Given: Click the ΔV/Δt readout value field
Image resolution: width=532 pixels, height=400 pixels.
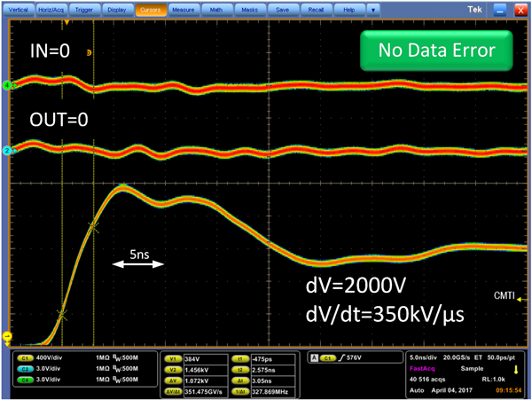Looking at the screenshot, I should (x=206, y=391).
